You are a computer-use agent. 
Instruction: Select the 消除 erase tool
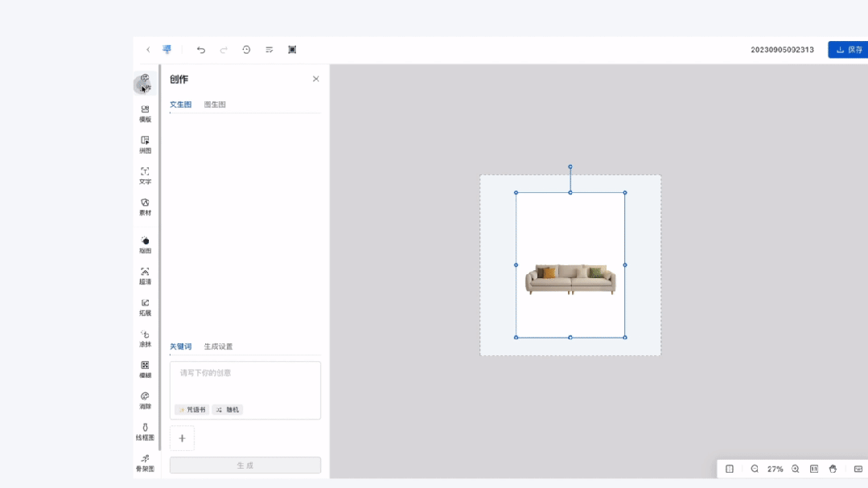click(145, 400)
